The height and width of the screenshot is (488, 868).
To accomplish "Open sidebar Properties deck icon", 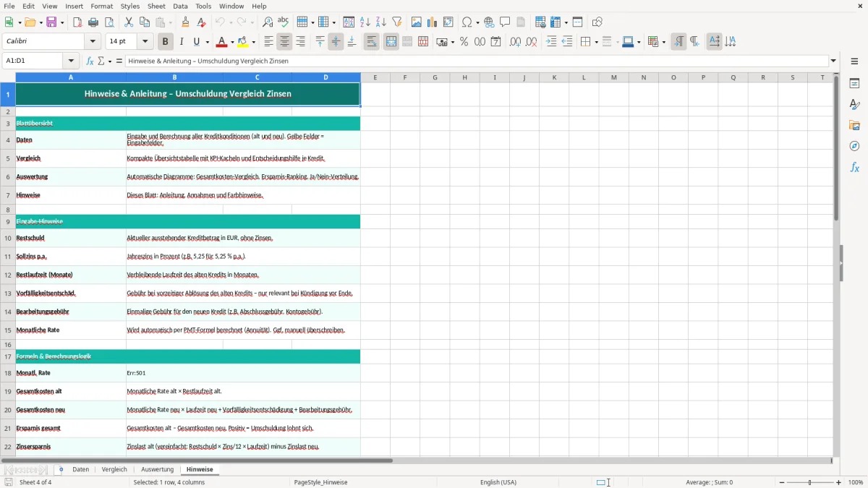I will tap(854, 83).
